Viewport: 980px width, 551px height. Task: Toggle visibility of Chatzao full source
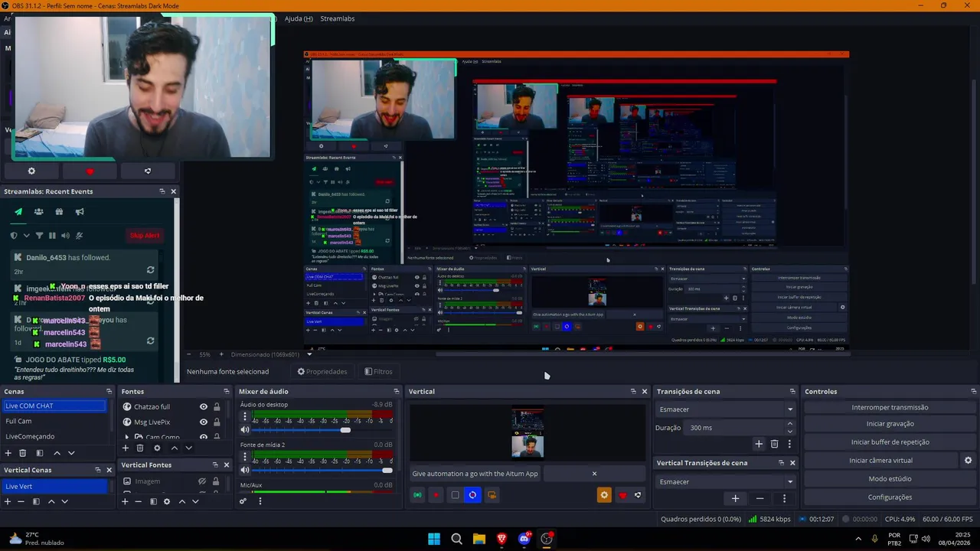click(203, 407)
